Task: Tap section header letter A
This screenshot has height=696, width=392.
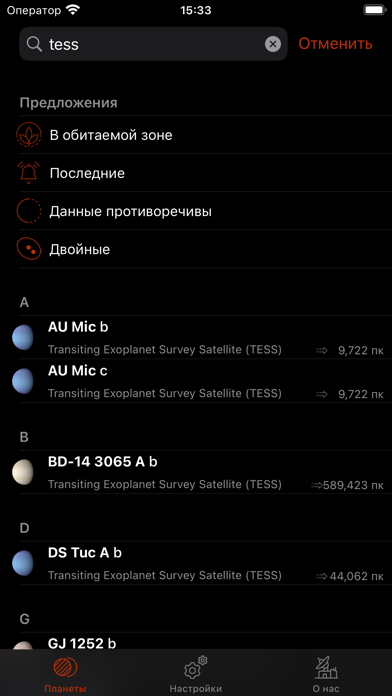Action: [24, 303]
